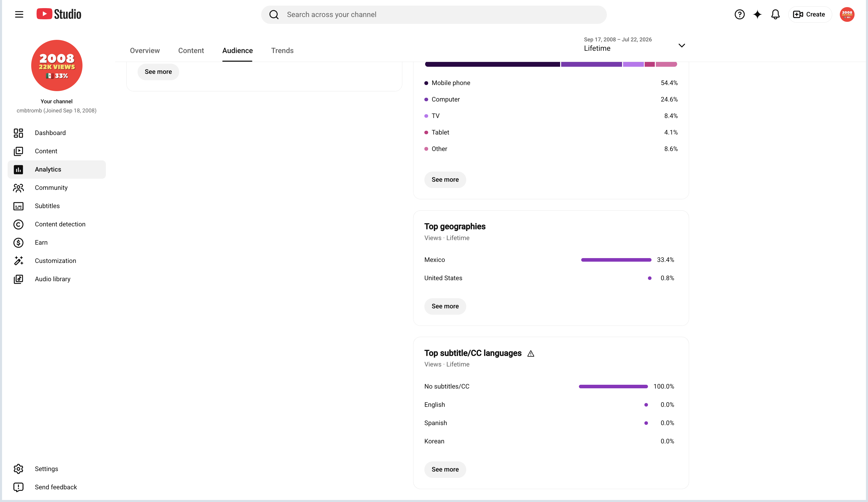Screen dimensions: 868x502
Task: Click the Mexico views progress bar
Action: [616, 260]
